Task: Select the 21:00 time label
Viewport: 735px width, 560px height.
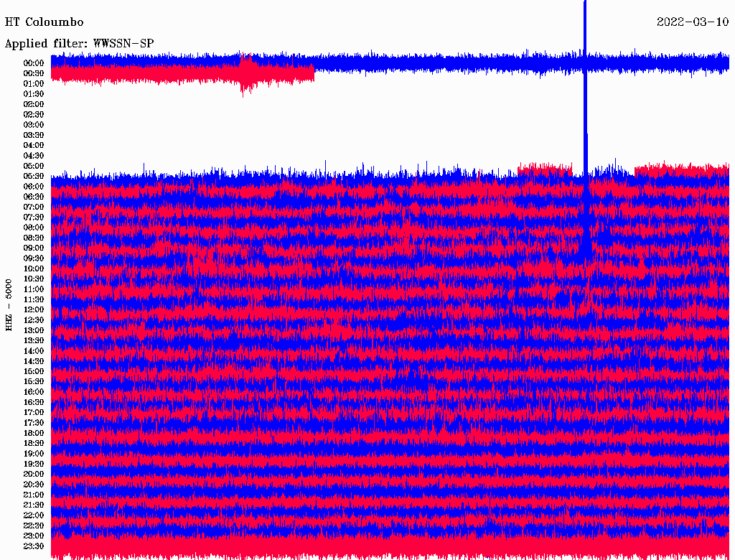Action: (x=34, y=495)
